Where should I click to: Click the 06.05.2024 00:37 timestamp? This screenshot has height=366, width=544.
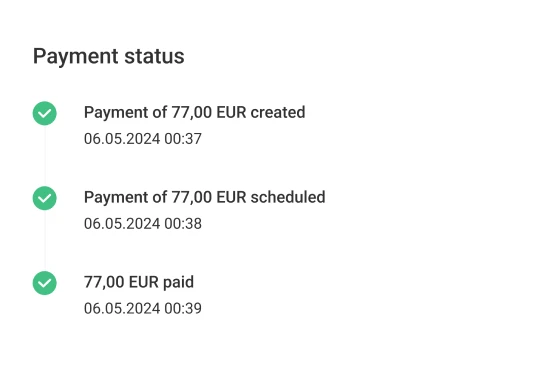[x=143, y=139]
